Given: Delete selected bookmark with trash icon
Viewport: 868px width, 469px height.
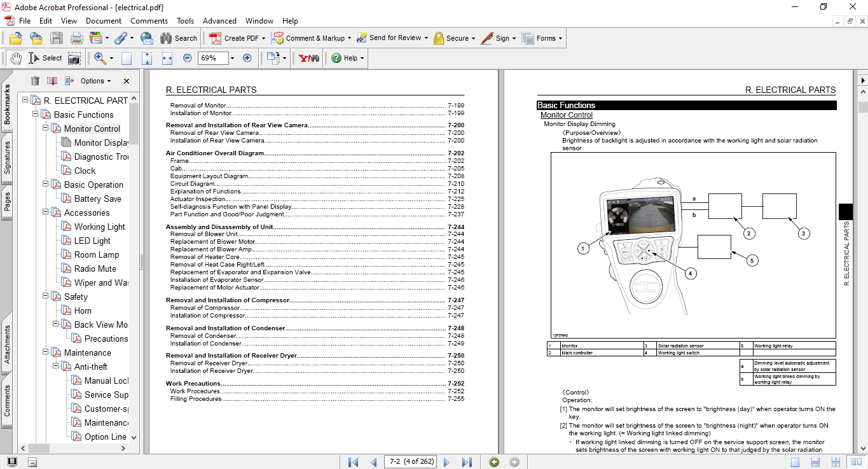Looking at the screenshot, I should pyautogui.click(x=35, y=81).
